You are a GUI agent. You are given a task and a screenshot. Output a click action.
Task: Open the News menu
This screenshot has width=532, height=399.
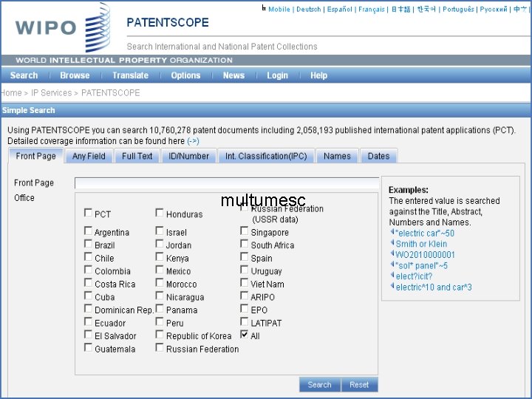click(233, 75)
